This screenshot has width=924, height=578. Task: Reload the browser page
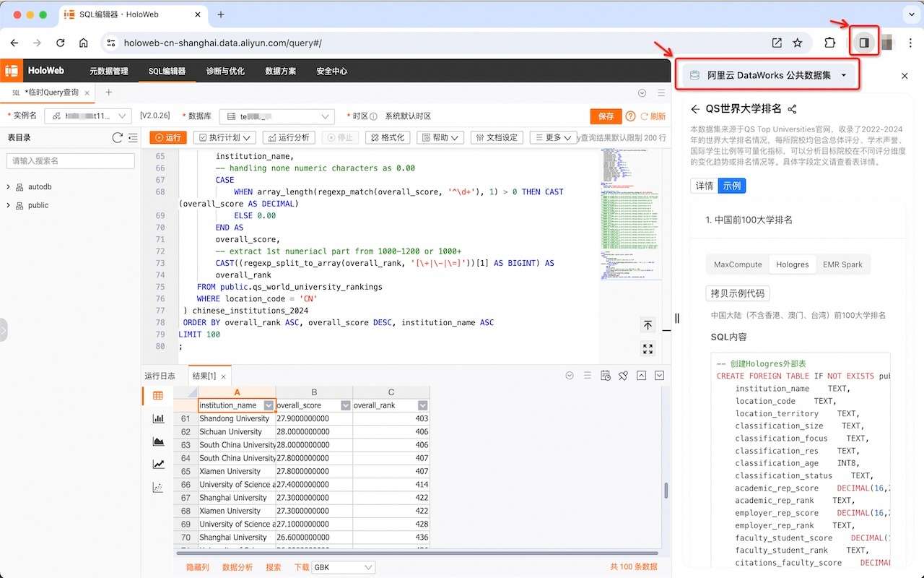61,43
